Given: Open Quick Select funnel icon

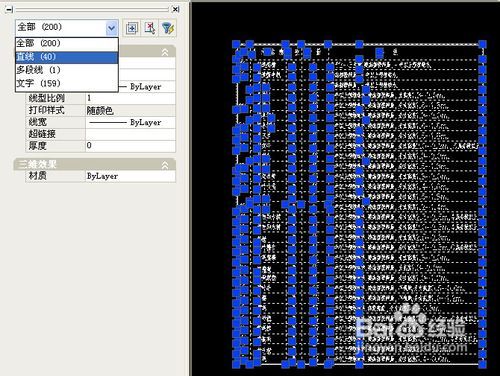Looking at the screenshot, I should point(168,28).
